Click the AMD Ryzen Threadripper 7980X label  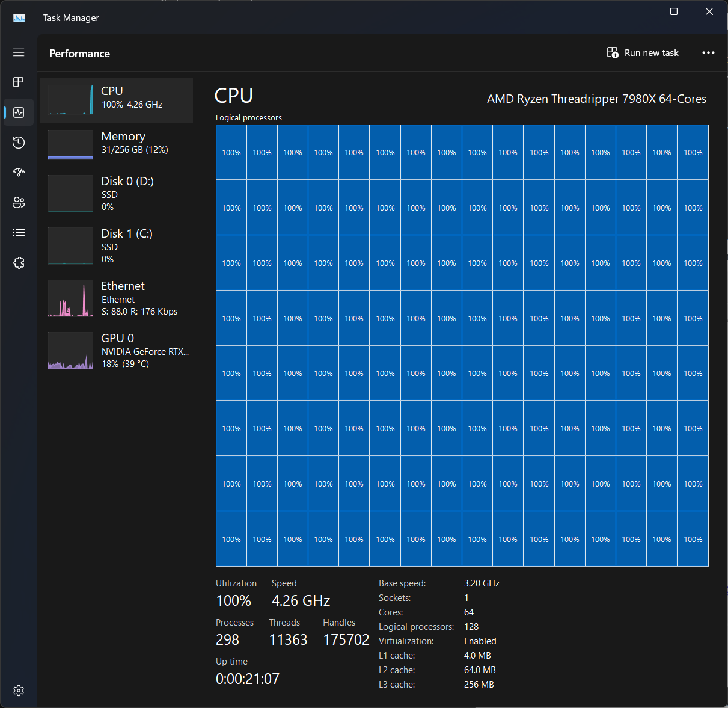[596, 99]
